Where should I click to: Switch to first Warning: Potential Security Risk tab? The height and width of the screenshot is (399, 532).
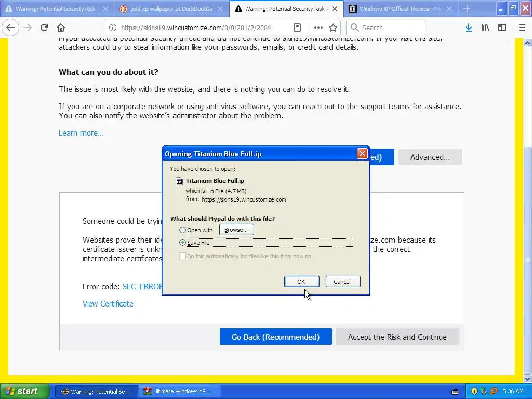coord(55,9)
